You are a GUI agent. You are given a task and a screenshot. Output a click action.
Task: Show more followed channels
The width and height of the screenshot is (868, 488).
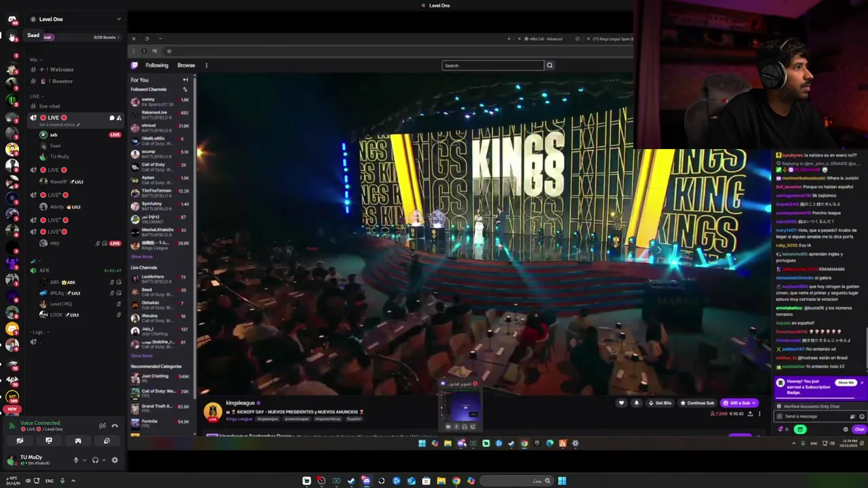coord(142,257)
